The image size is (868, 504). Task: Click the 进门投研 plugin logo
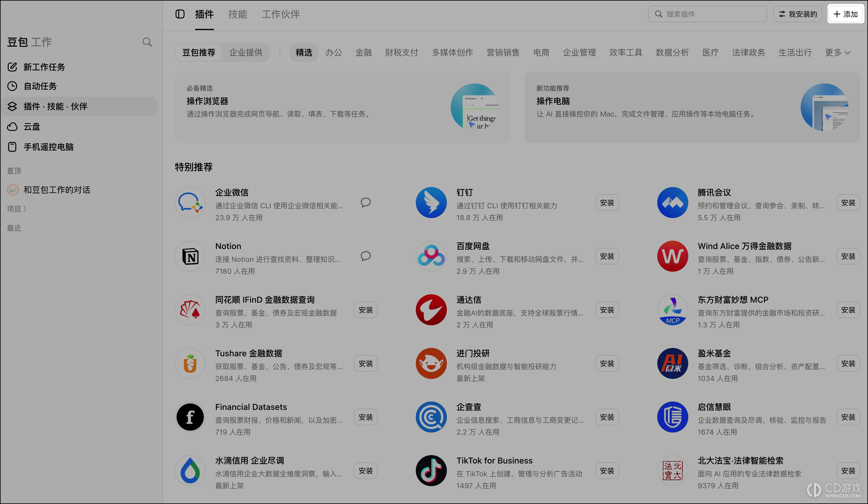click(431, 363)
